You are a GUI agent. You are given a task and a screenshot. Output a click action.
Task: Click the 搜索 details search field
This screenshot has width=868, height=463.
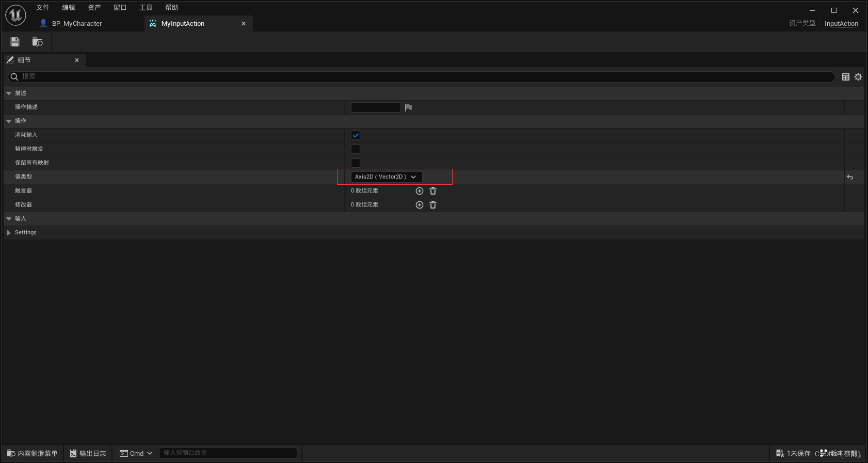coord(421,77)
